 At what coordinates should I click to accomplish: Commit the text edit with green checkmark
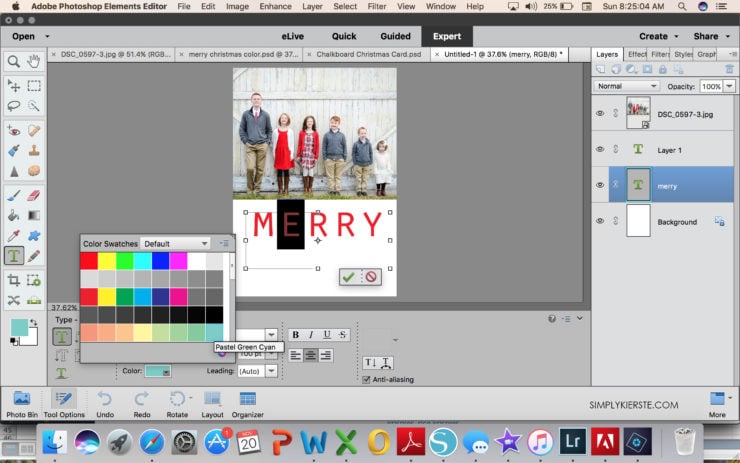pyautogui.click(x=348, y=277)
